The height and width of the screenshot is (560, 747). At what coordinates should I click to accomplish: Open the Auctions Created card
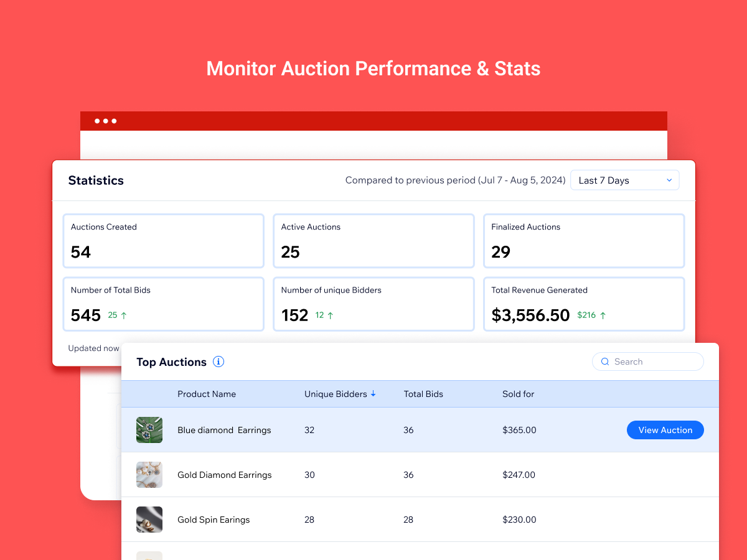(164, 241)
